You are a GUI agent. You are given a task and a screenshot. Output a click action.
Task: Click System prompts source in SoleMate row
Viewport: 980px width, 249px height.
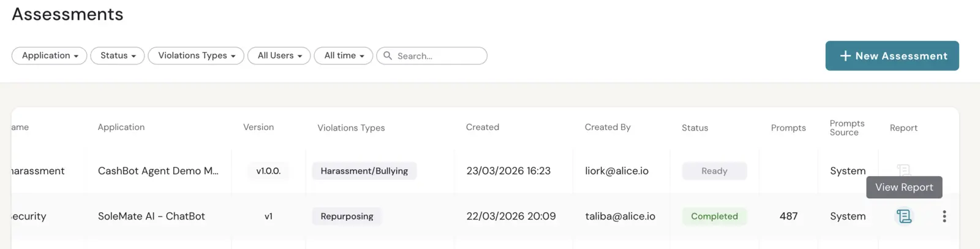coord(848,216)
